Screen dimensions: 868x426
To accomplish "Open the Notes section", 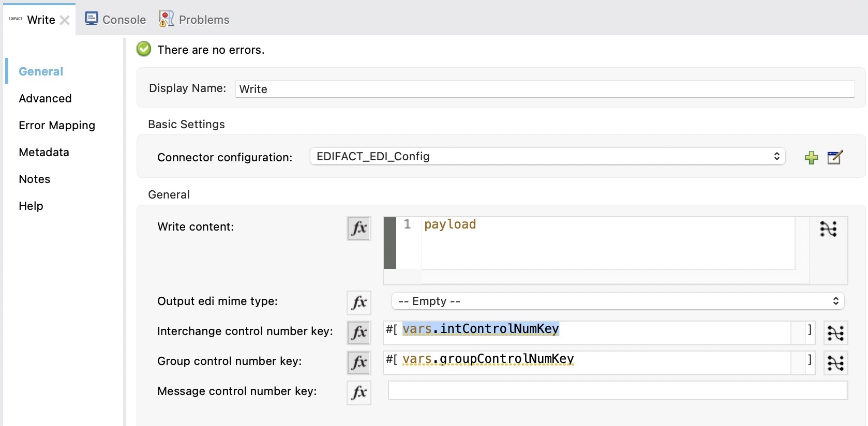I will (x=35, y=179).
